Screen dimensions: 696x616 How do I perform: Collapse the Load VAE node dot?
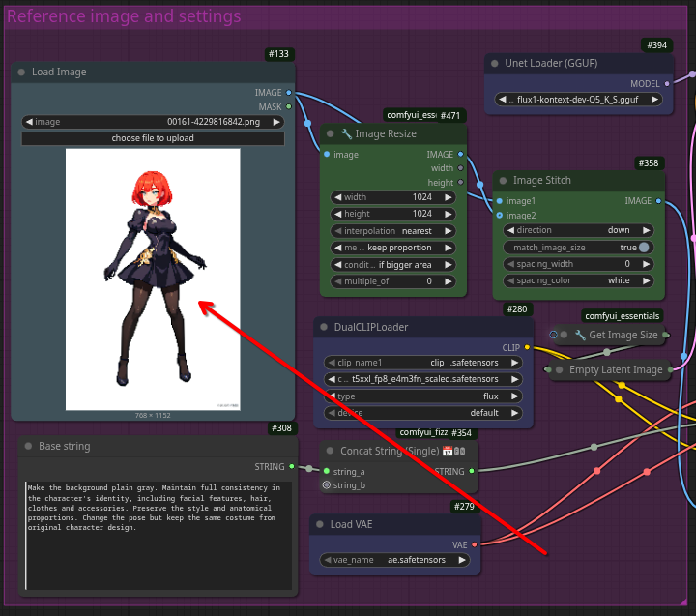click(320, 524)
